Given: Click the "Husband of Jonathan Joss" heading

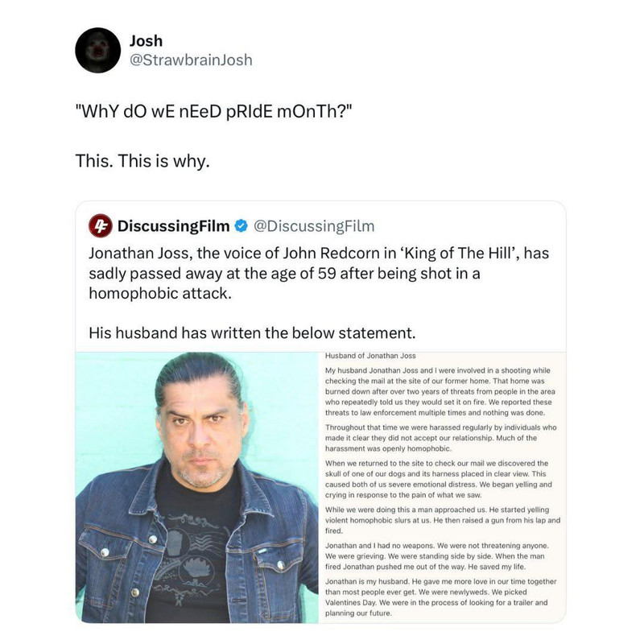Looking at the screenshot, I should [x=370, y=356].
